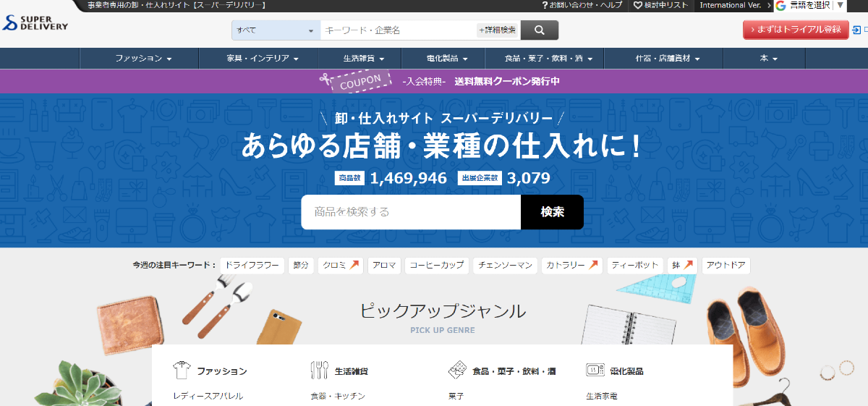Select the アウトドア keyword tag
Screen dimensions: 868x406
(726, 266)
